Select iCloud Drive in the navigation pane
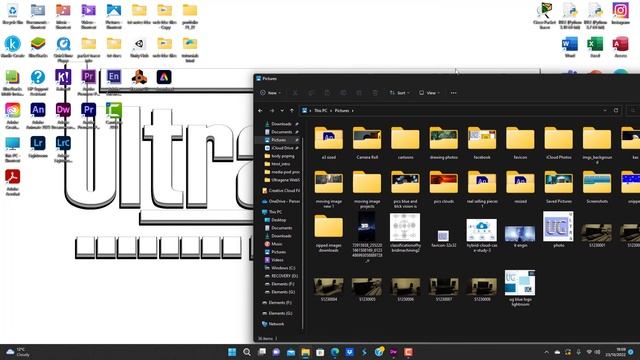 pyautogui.click(x=281, y=148)
